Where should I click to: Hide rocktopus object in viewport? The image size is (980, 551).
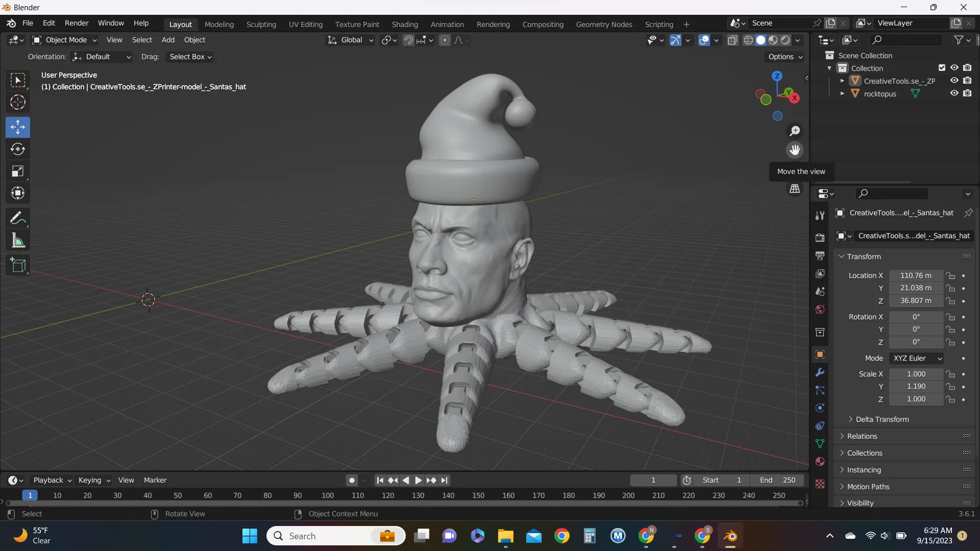click(954, 93)
